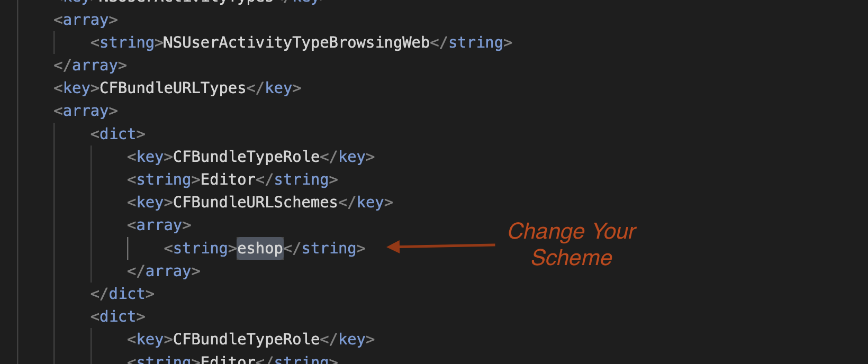This screenshot has width=868, height=364.
Task: Click the closing </dict> tag
Action: (x=122, y=294)
